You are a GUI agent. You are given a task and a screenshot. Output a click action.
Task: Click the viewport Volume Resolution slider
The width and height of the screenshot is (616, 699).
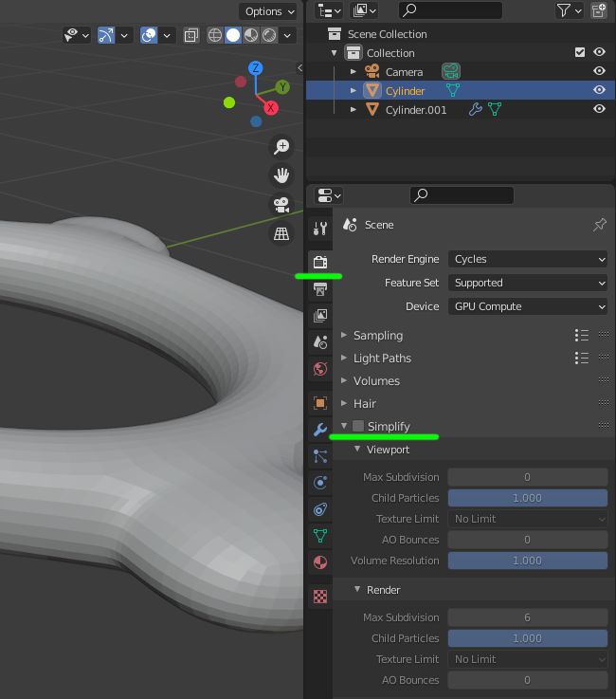click(x=528, y=561)
